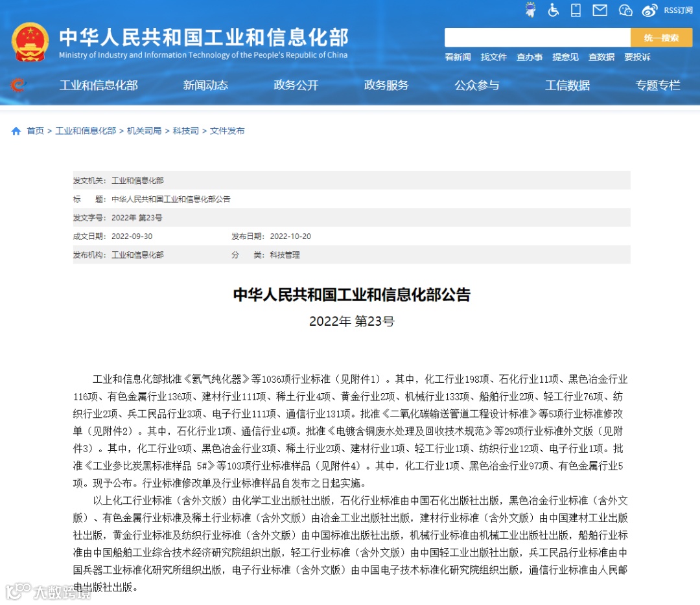This screenshot has width=700, height=605.
Task: Open the 工信数据 menu item
Action: click(567, 85)
